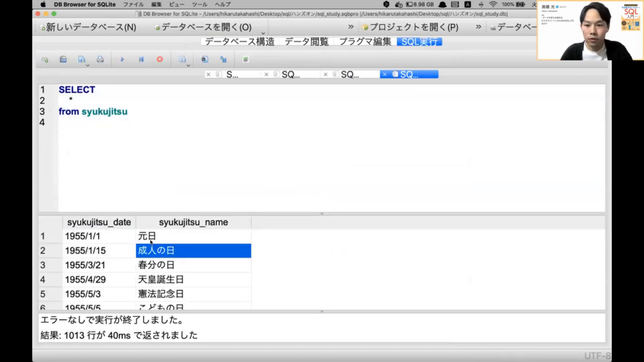
Task: Stop execution with the red stop icon
Action: pos(160,60)
